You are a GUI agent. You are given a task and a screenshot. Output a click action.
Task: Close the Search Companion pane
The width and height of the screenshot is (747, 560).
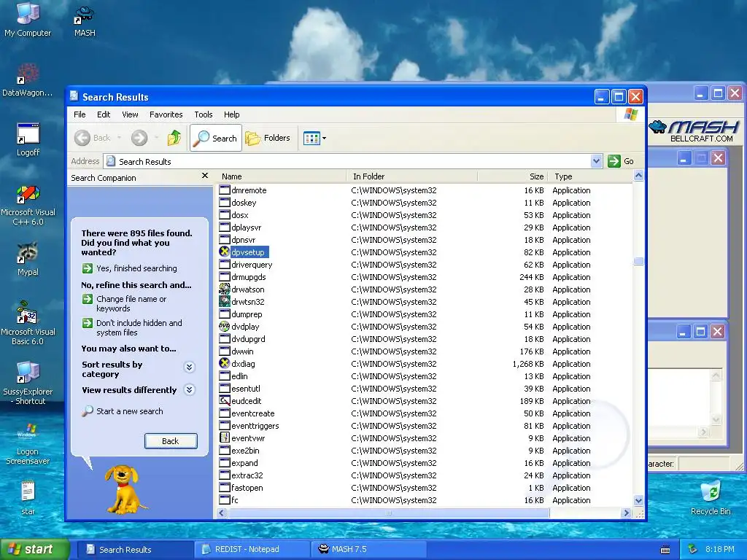click(205, 176)
